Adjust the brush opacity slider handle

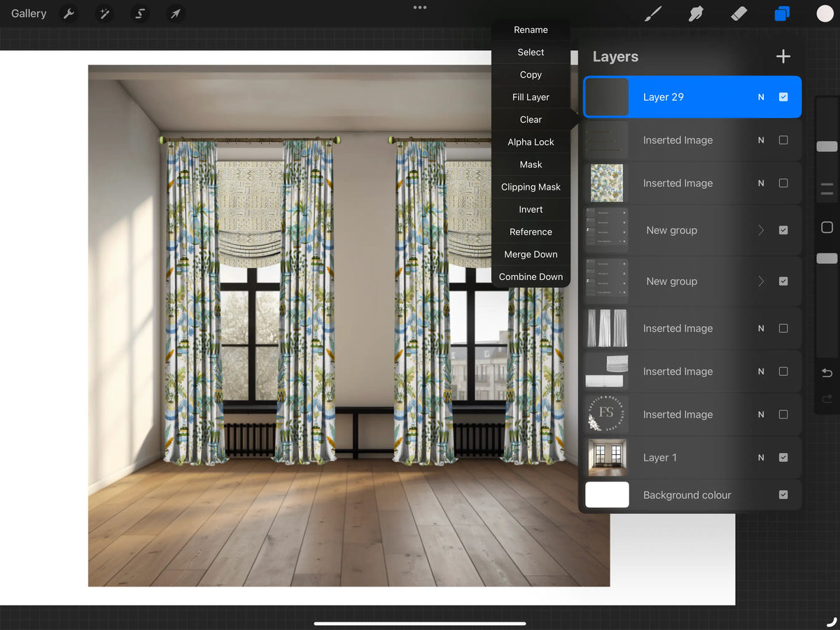click(x=827, y=258)
